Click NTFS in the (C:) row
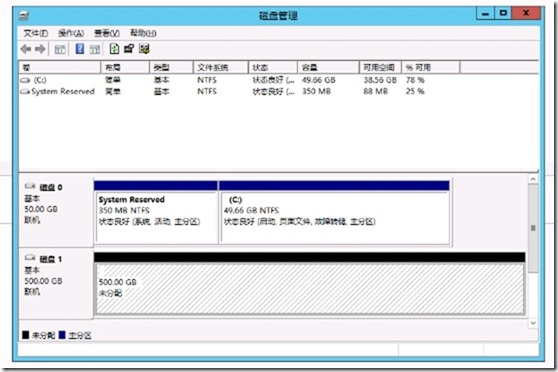The height and width of the screenshot is (372, 558). [x=207, y=80]
